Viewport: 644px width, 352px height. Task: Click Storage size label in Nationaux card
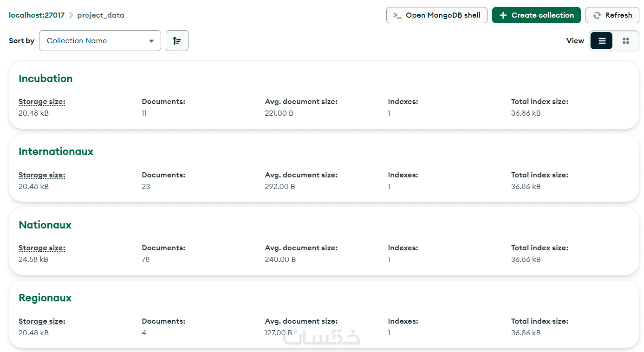pyautogui.click(x=42, y=248)
